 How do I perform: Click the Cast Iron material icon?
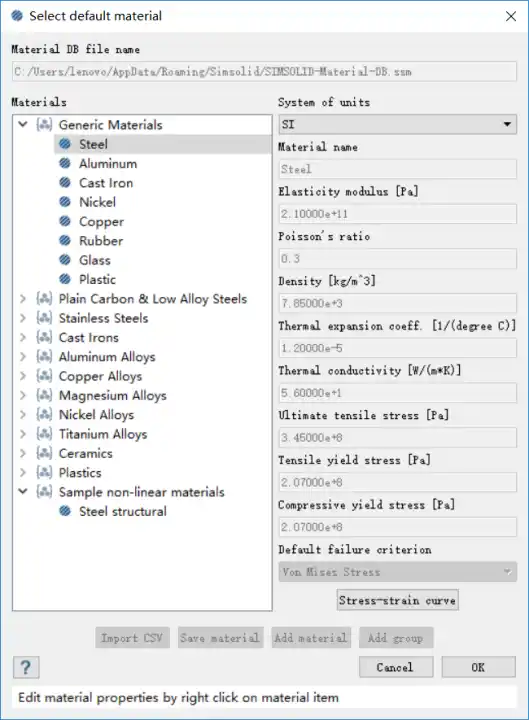[x=65, y=183]
